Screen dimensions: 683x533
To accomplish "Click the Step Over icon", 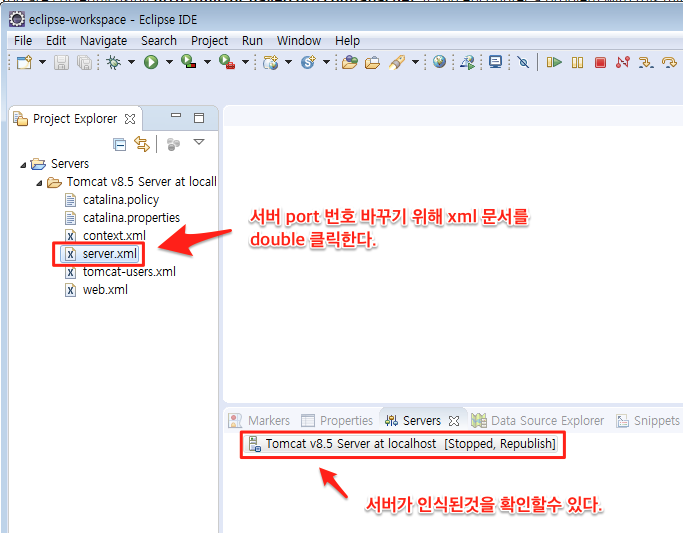I will tap(669, 62).
